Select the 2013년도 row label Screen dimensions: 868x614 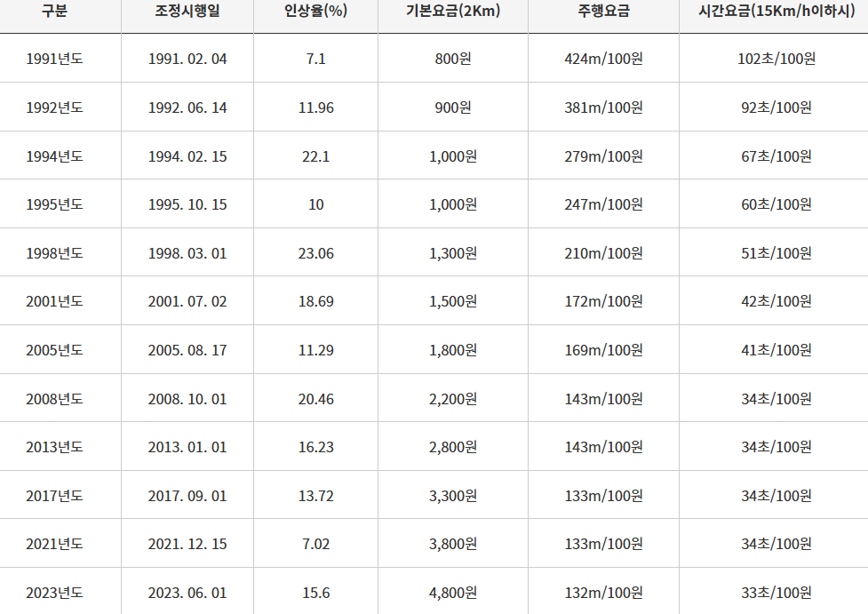pyautogui.click(x=54, y=447)
